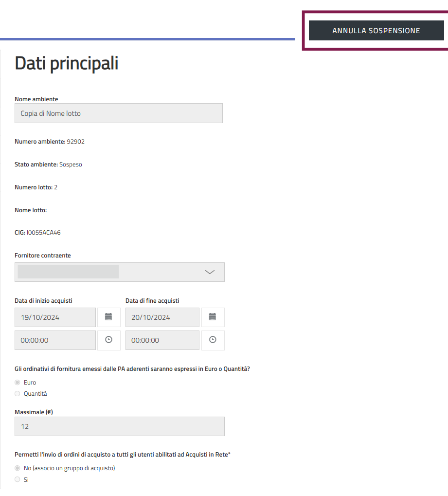448x496 pixels.
Task: Select the Quantità radio option
Action: point(18,394)
